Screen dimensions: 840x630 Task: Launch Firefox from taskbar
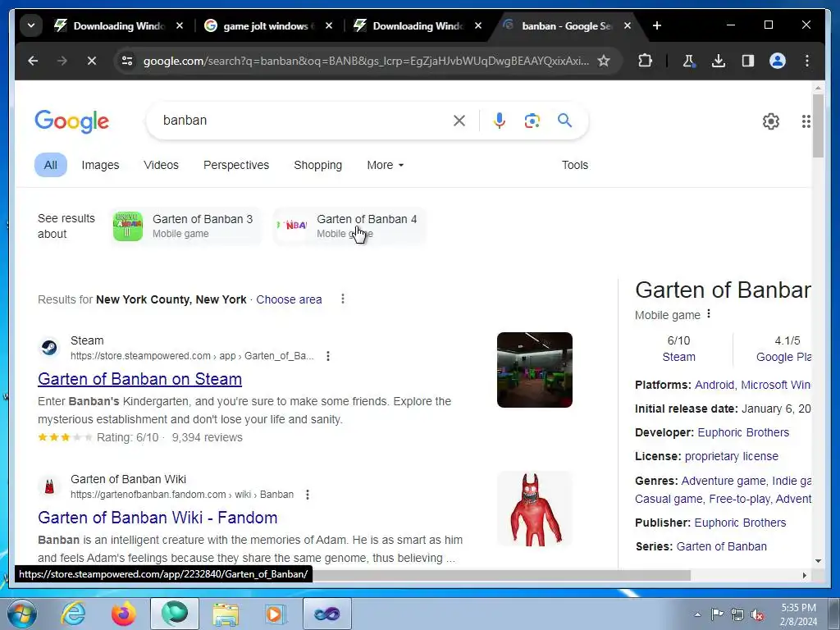click(124, 614)
